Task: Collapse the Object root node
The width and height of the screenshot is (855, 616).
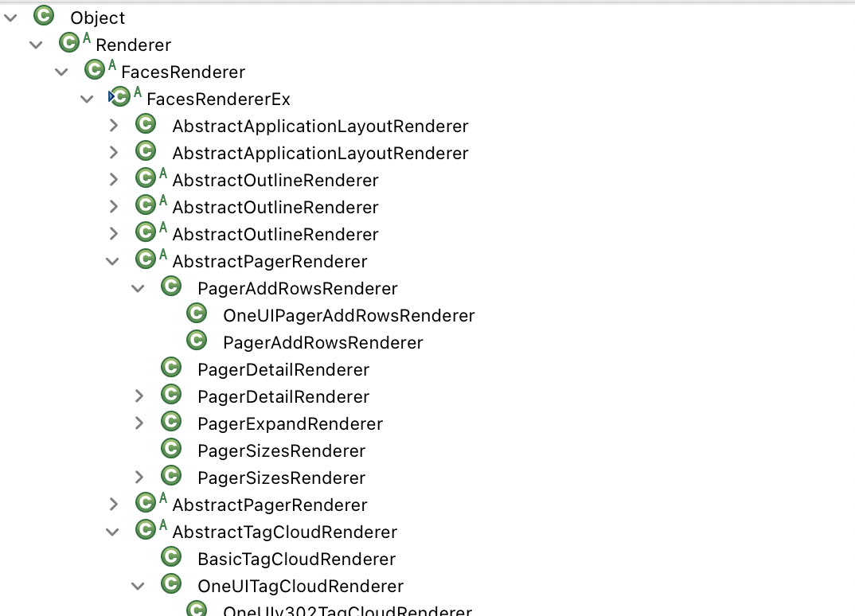Action: pyautogui.click(x=10, y=18)
